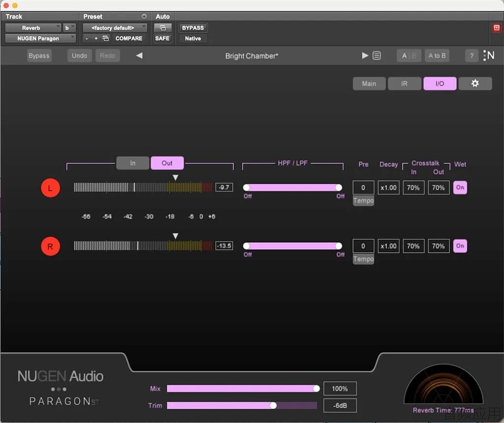Toggle R channel Wet On button

tap(460, 246)
